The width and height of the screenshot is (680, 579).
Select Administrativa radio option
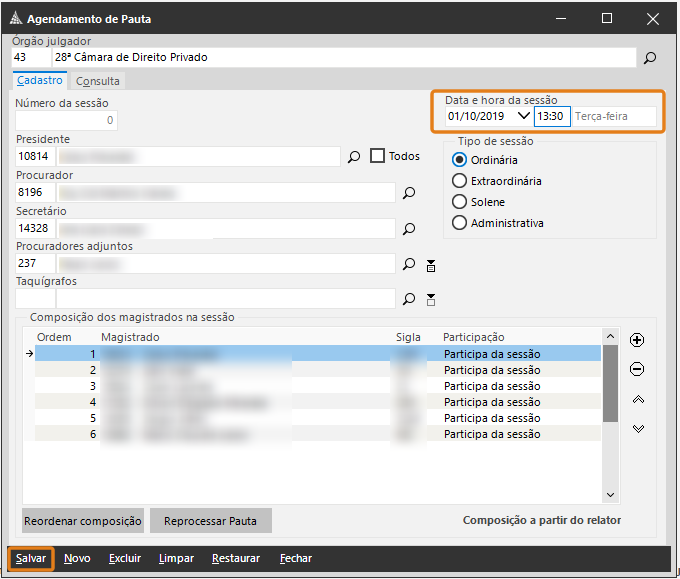point(460,223)
